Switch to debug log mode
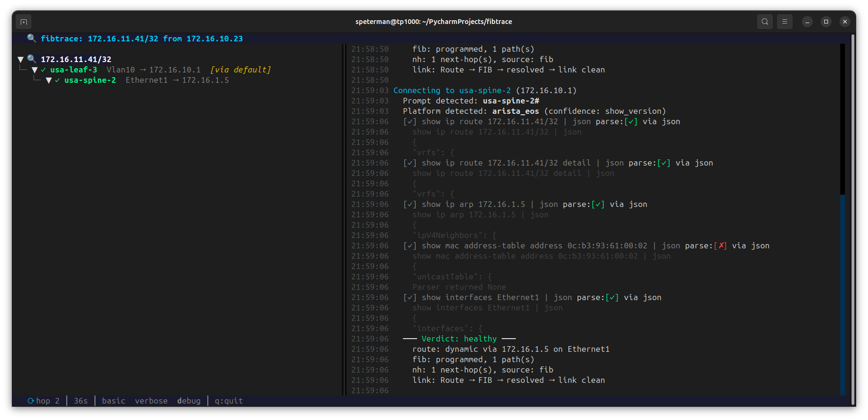Image resolution: width=868 pixels, height=420 pixels. tap(189, 401)
